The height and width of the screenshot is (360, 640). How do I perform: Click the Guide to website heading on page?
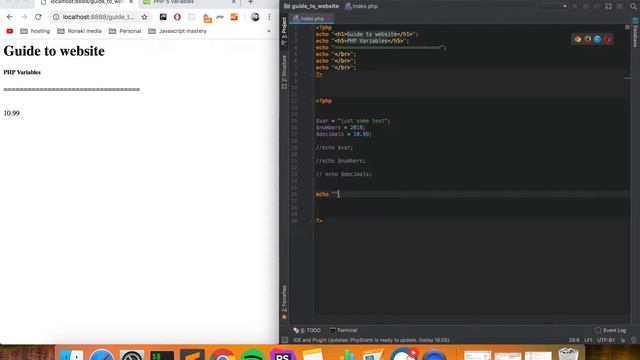(x=54, y=51)
